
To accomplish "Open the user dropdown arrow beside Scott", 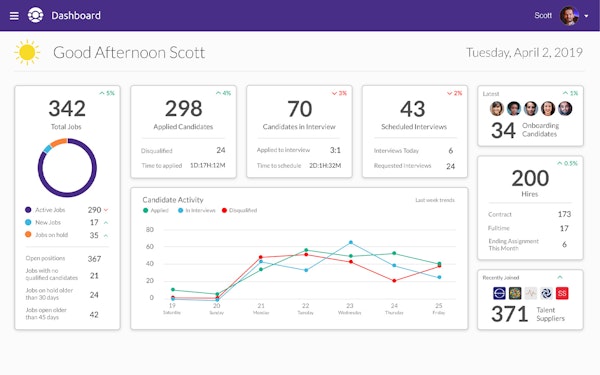I will (x=586, y=16).
